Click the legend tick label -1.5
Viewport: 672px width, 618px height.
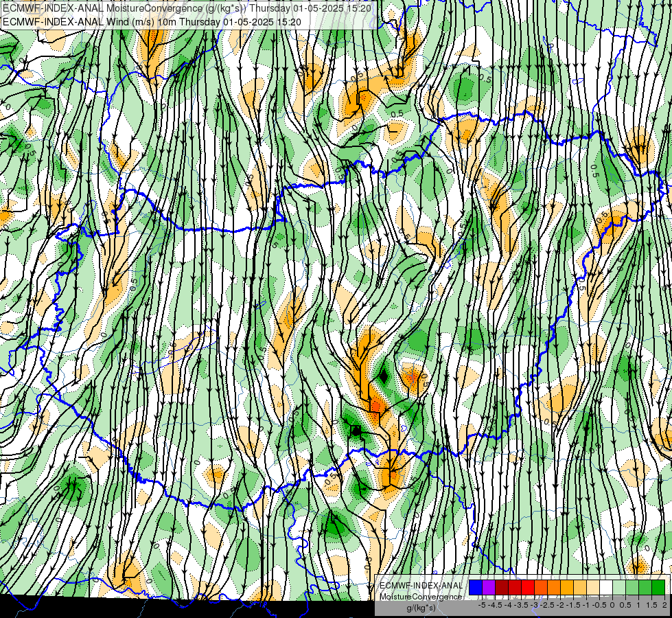[573, 605]
